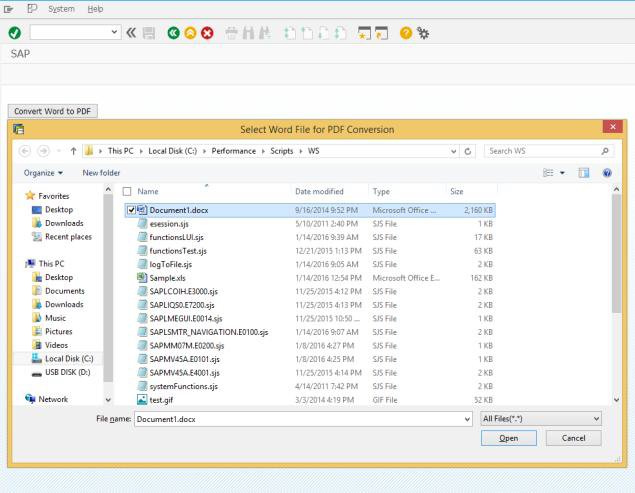
Task: Open the File name history dropdown
Action: (468, 419)
